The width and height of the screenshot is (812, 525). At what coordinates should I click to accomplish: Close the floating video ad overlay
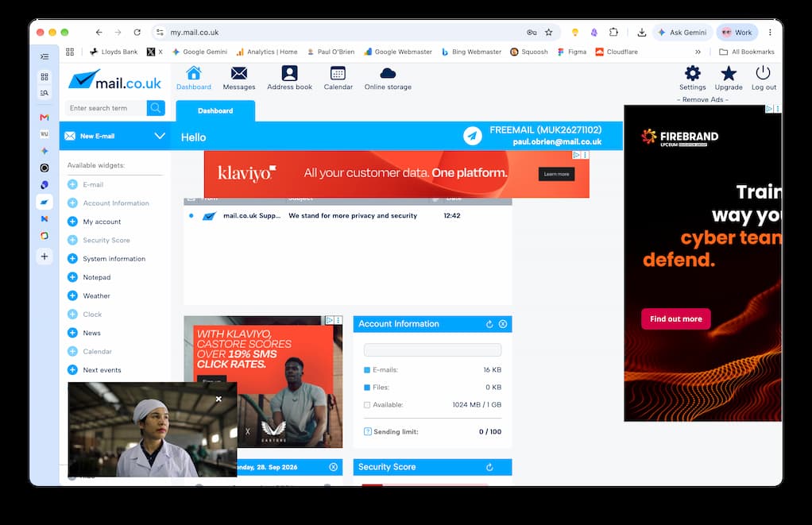[218, 399]
